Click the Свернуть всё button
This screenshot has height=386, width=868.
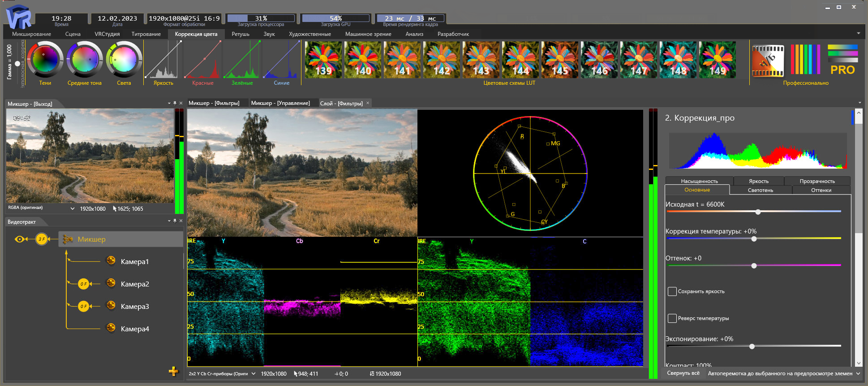tap(683, 373)
